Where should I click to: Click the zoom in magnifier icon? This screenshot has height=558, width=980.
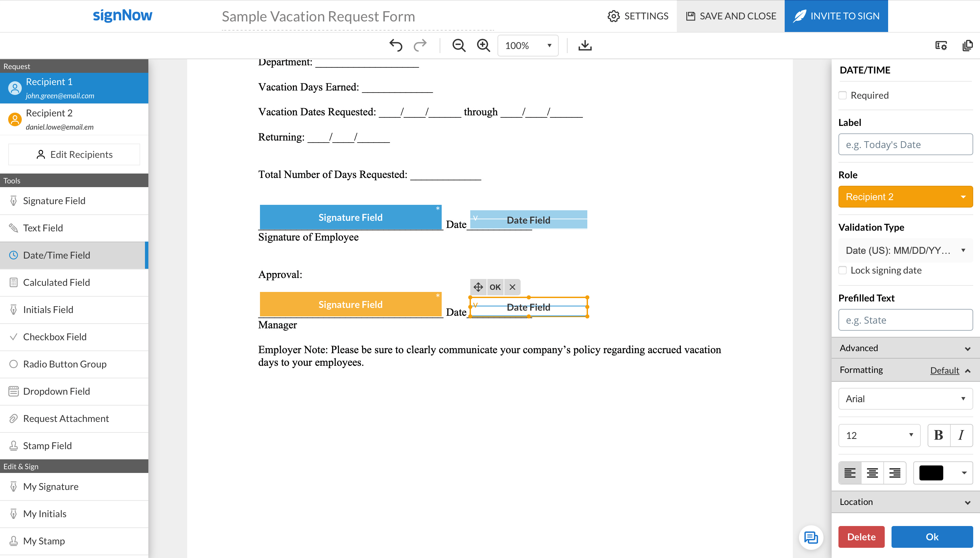(483, 45)
